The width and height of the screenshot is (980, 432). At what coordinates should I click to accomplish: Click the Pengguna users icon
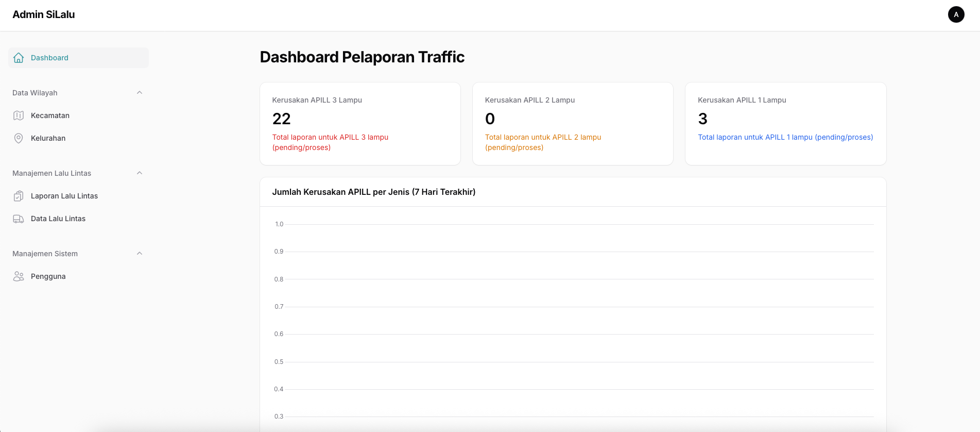tap(19, 276)
